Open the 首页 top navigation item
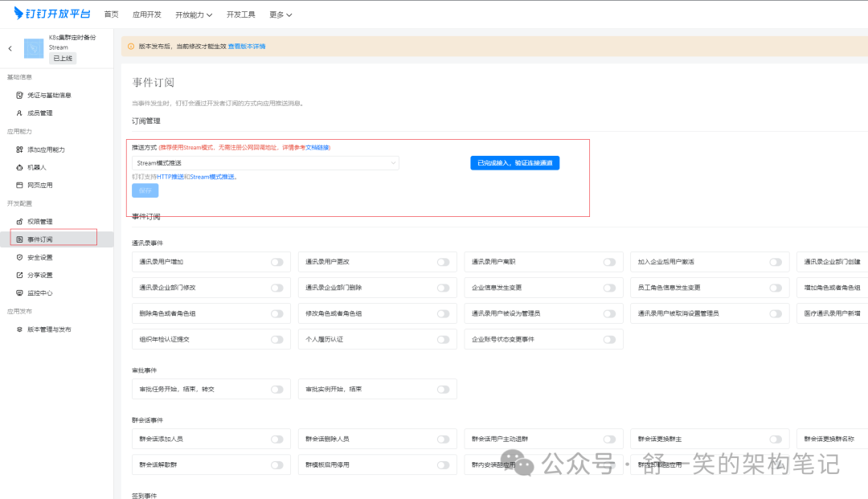The image size is (868, 499). click(x=111, y=14)
